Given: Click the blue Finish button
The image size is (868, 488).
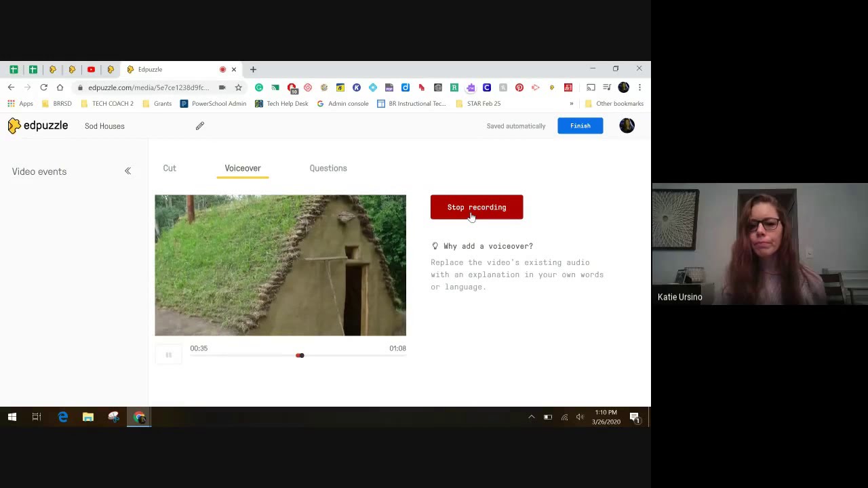Looking at the screenshot, I should (580, 125).
